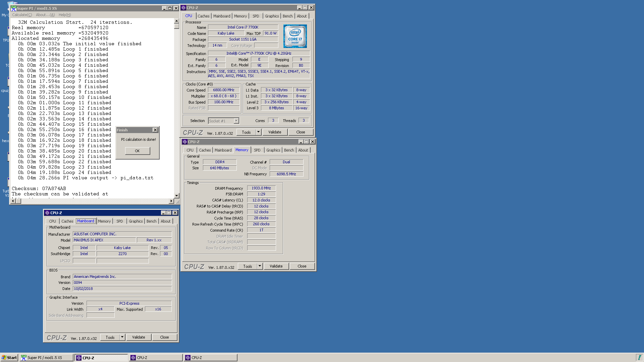Expand Tools dropdown arrow in Memory window

tap(260, 266)
